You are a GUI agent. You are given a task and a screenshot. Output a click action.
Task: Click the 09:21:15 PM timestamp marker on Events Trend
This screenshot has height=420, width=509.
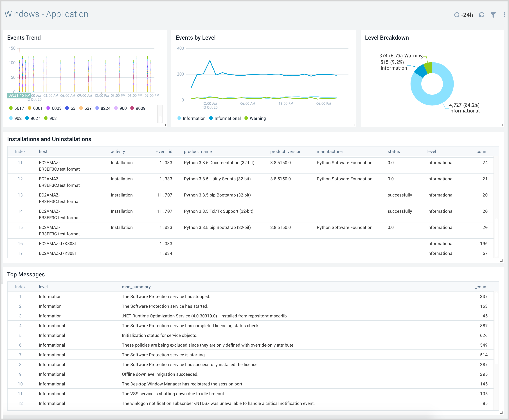(x=20, y=95)
